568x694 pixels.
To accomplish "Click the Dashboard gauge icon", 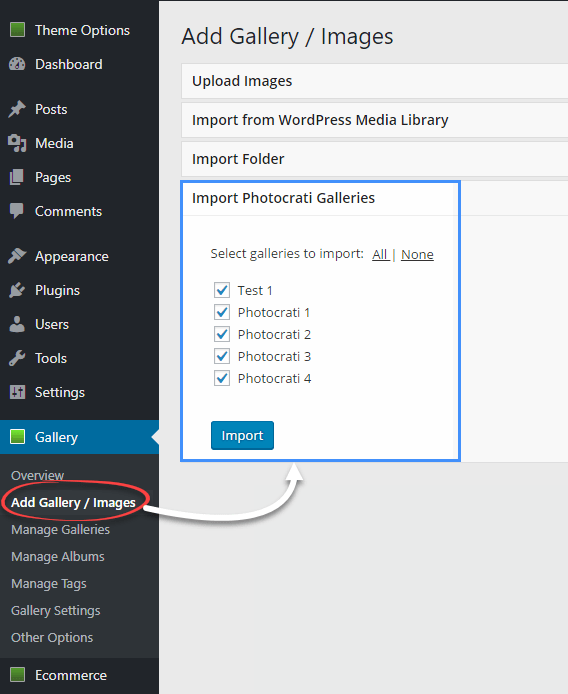I will [17, 64].
